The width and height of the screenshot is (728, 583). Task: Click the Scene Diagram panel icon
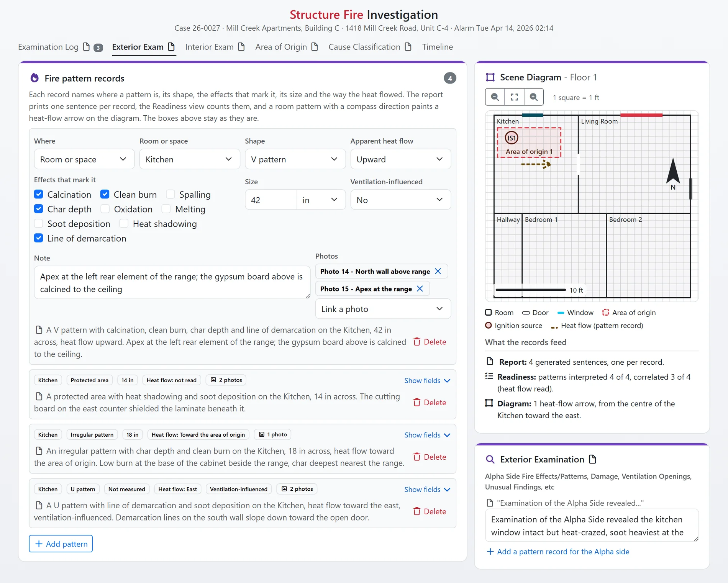(x=490, y=77)
